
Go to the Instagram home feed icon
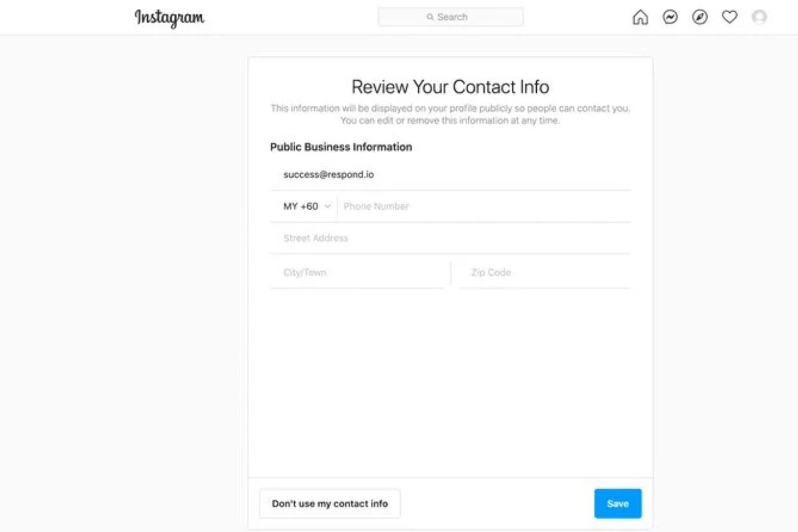point(640,17)
